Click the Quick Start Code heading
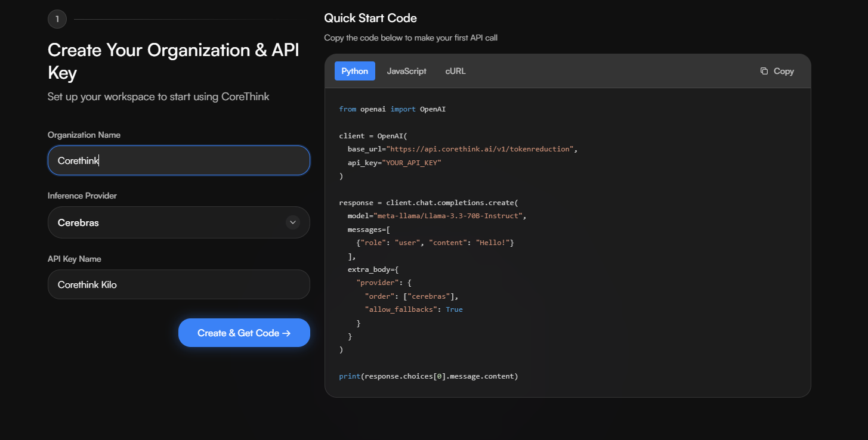The width and height of the screenshot is (868, 440). [370, 18]
